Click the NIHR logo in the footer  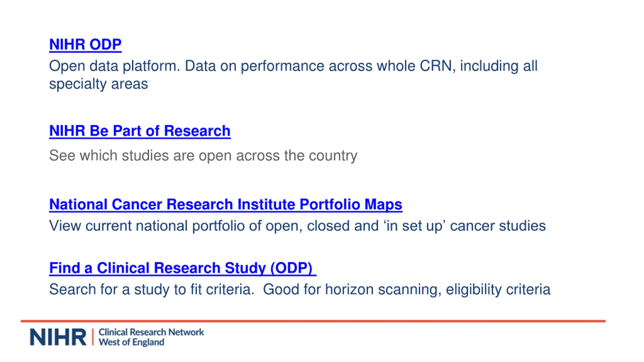pyautogui.click(x=58, y=337)
